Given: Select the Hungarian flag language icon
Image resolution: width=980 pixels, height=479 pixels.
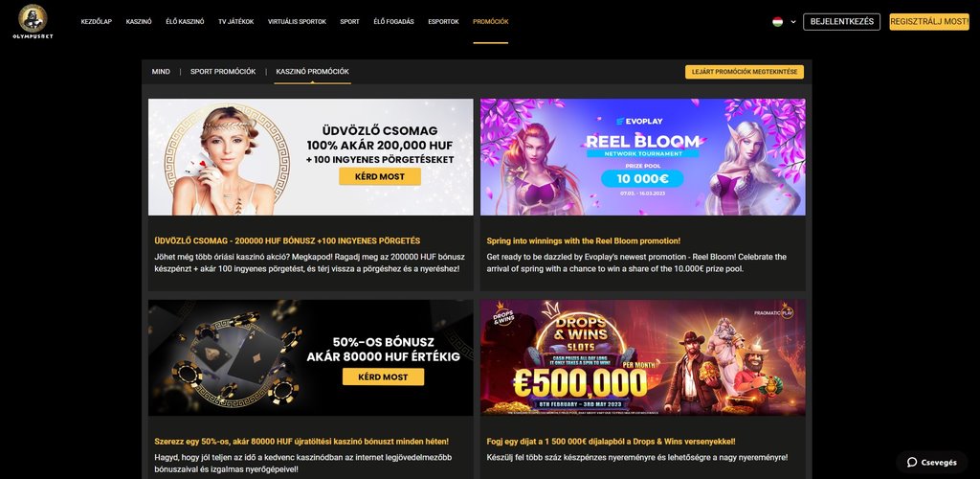Looking at the screenshot, I should pyautogui.click(x=777, y=21).
